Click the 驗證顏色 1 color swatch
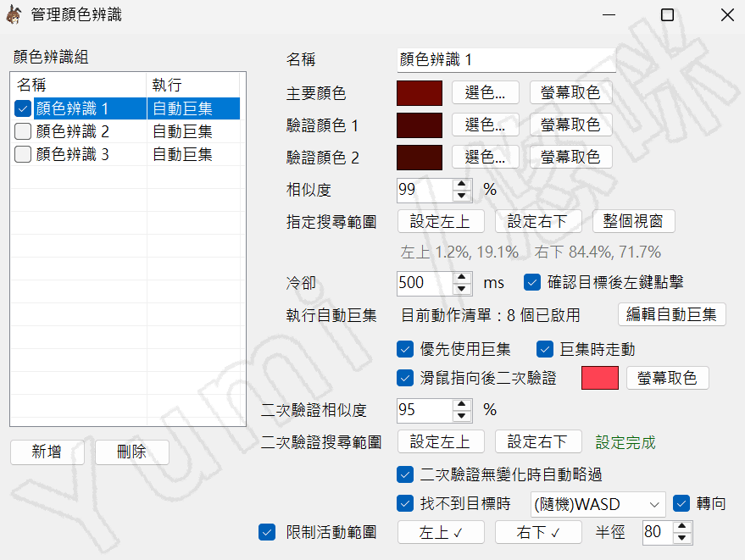745x560 pixels. [x=420, y=125]
